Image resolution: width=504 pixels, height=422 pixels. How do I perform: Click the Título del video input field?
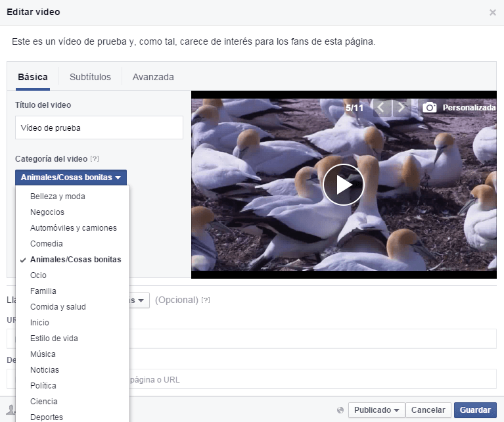[x=99, y=128]
